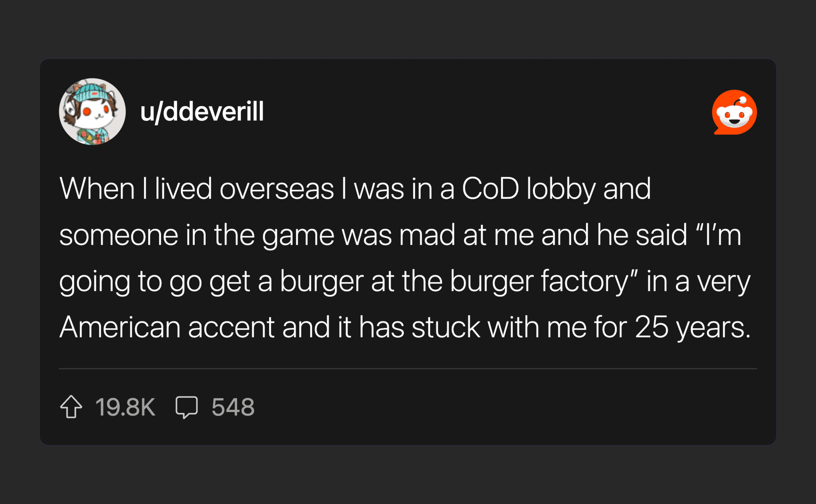Image resolution: width=816 pixels, height=504 pixels.
Task: Click the orange Reddit Snoo logo
Action: [x=734, y=112]
